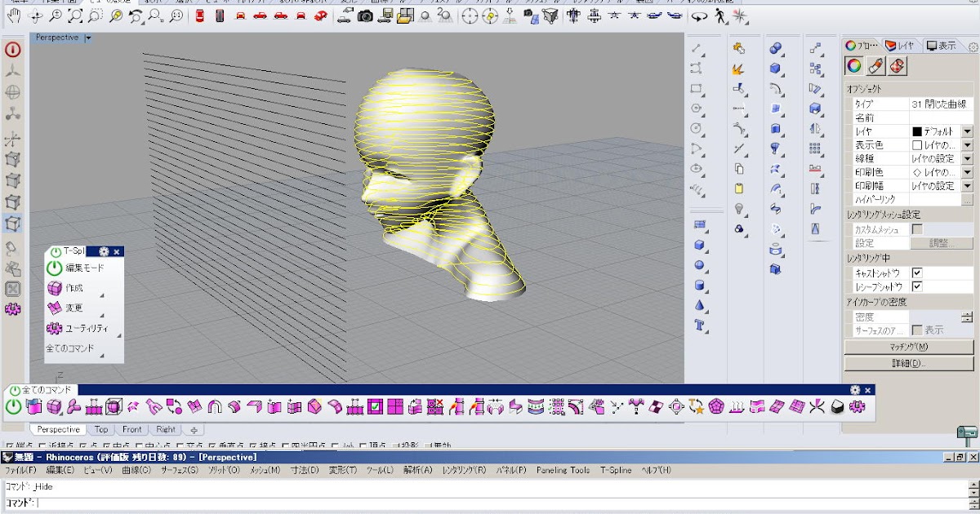This screenshot has width=980, height=514.
Task: Select the Zoom Extents magnifier icon
Action: pos(74,16)
